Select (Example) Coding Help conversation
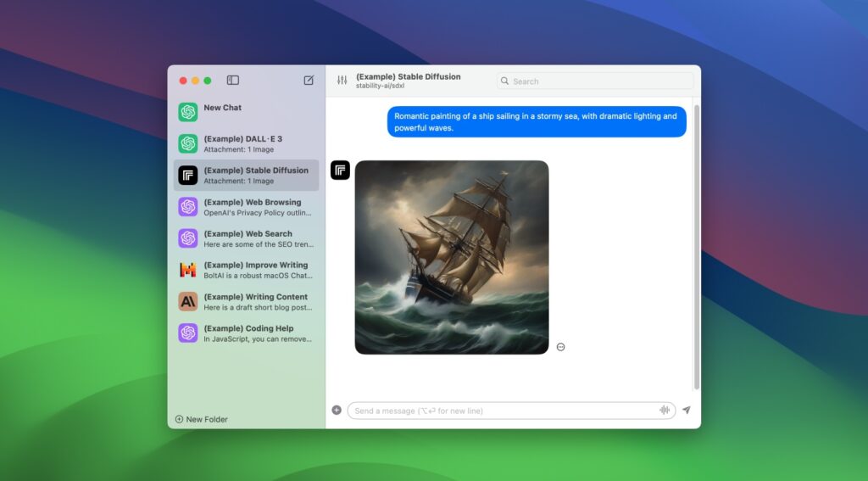Image resolution: width=868 pixels, height=481 pixels. click(x=247, y=333)
